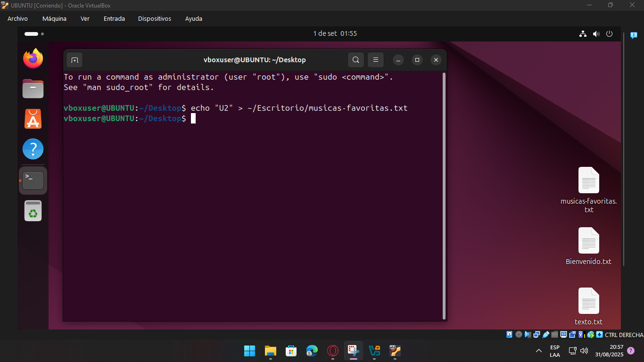644x362 pixels.
Task: Click VirtualBox shared folders indicator
Action: pos(555,335)
